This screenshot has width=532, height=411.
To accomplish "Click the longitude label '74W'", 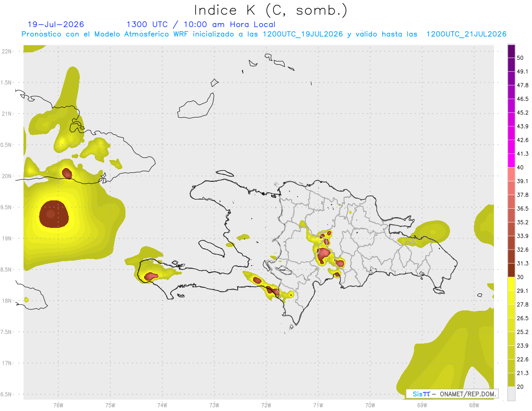I will tap(162, 405).
